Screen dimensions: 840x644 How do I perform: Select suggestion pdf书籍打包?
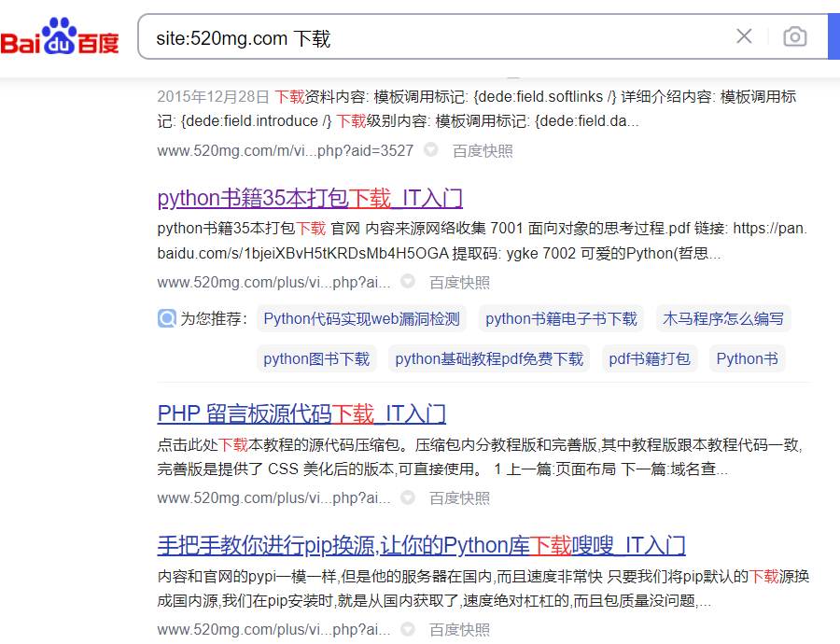click(650, 358)
